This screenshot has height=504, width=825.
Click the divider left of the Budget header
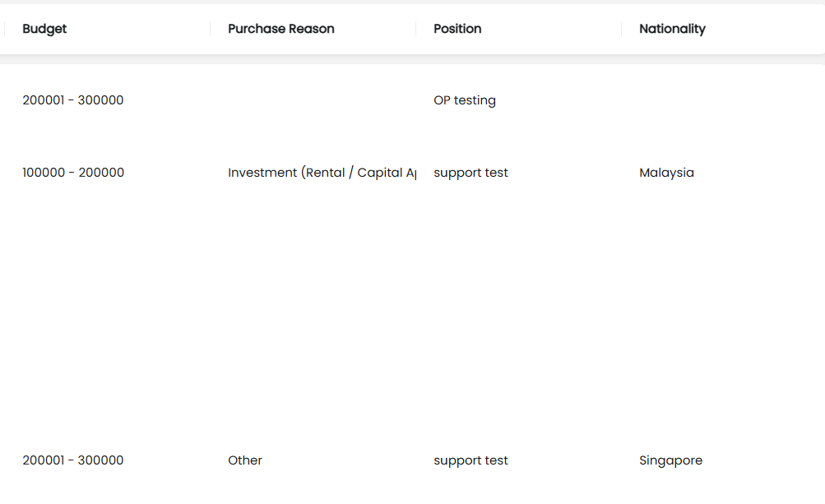(x=5, y=29)
